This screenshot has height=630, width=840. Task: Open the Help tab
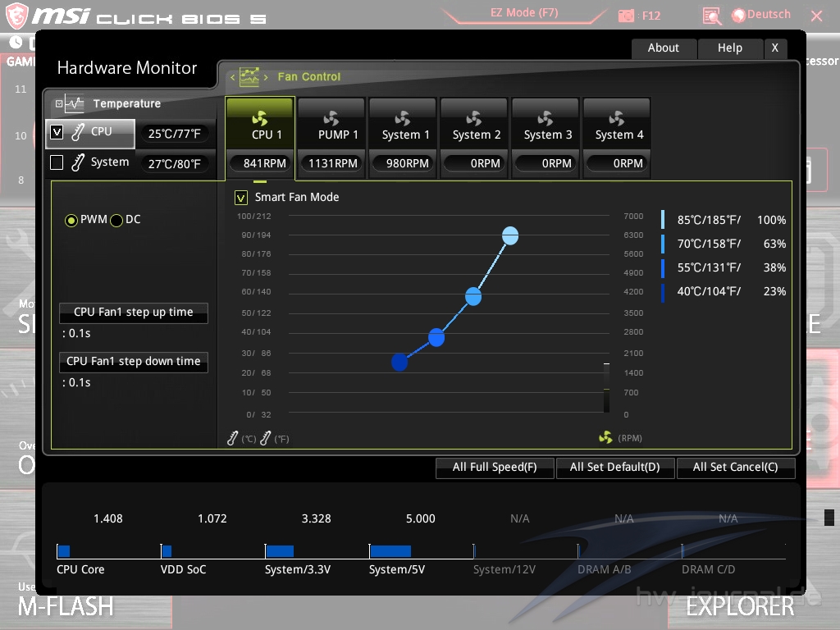click(729, 48)
